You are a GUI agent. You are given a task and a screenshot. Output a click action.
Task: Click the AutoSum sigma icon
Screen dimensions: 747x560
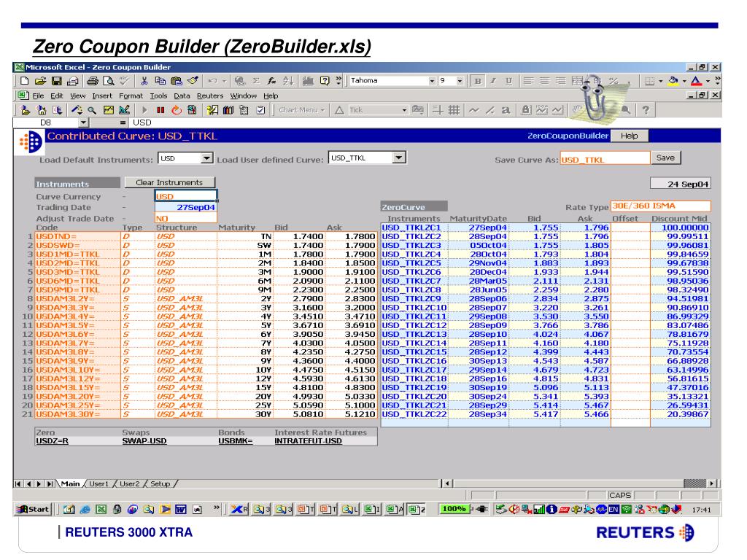(256, 81)
